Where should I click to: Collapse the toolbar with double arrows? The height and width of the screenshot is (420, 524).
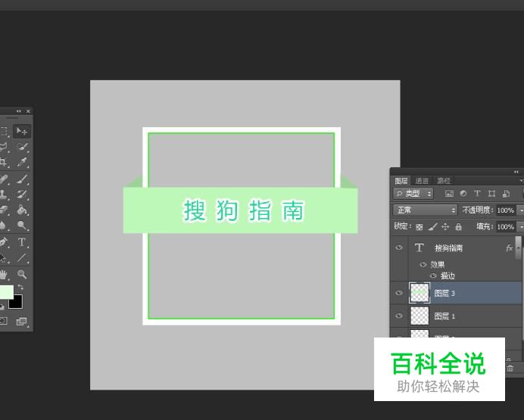(19, 111)
